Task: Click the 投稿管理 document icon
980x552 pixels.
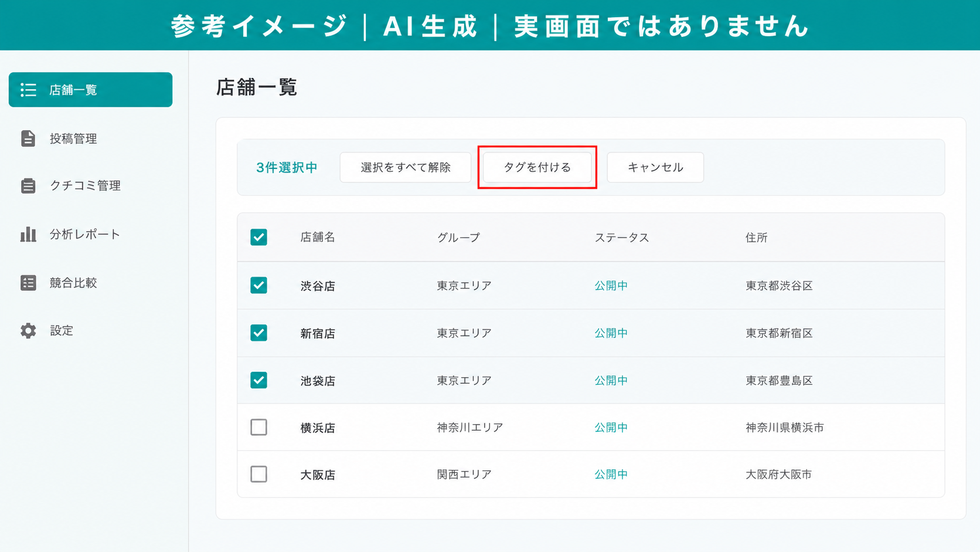Action: [x=28, y=138]
